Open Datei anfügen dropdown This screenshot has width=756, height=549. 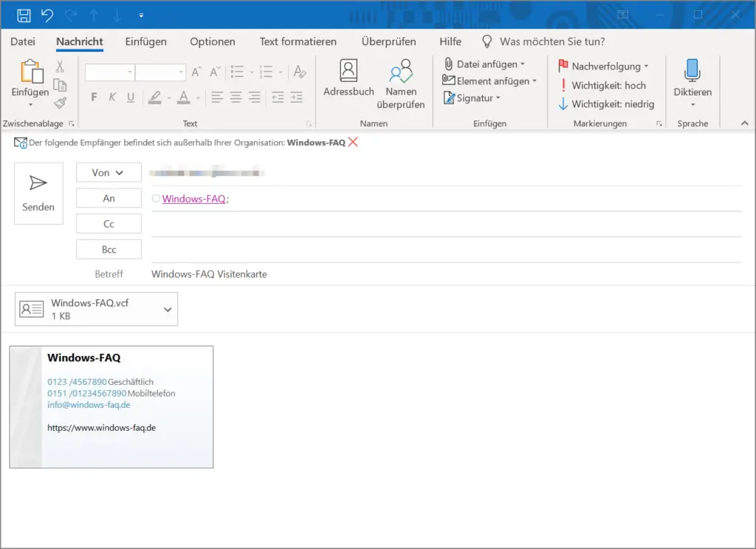[484, 64]
